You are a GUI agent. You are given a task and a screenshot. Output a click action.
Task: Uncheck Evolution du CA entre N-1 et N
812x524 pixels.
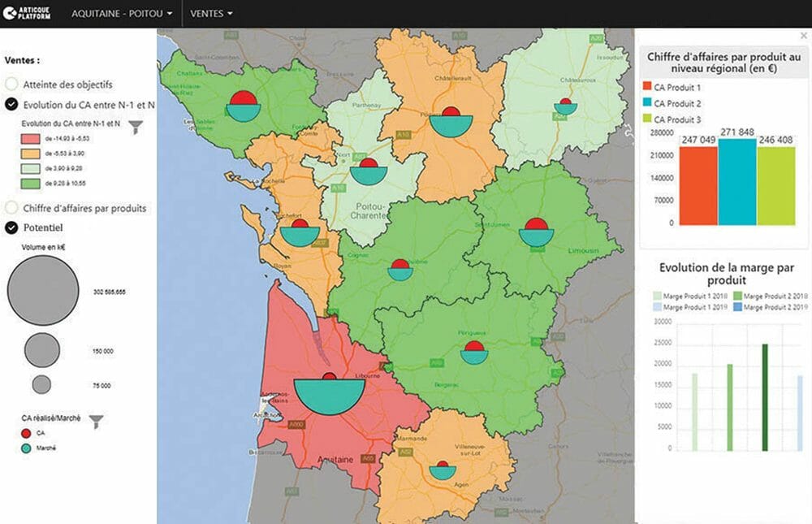pyautogui.click(x=12, y=105)
